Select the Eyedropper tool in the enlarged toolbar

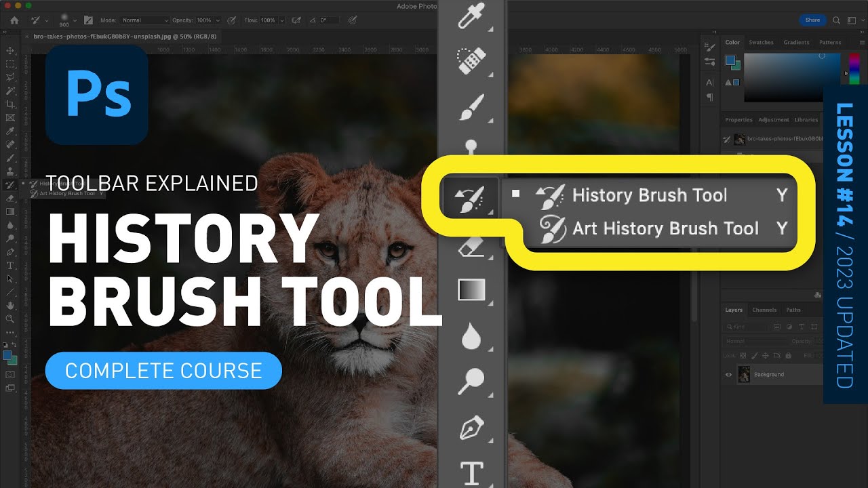pyautogui.click(x=471, y=15)
